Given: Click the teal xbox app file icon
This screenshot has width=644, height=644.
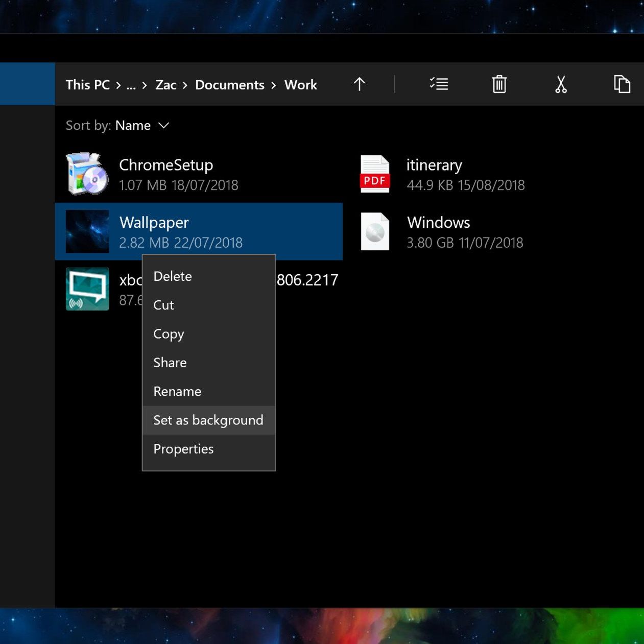Looking at the screenshot, I should [87, 289].
